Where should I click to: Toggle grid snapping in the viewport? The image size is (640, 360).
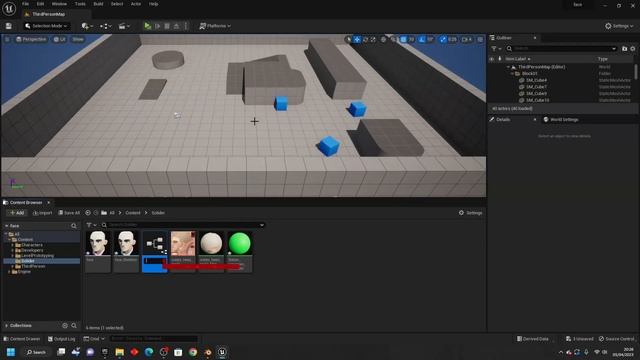click(404, 39)
